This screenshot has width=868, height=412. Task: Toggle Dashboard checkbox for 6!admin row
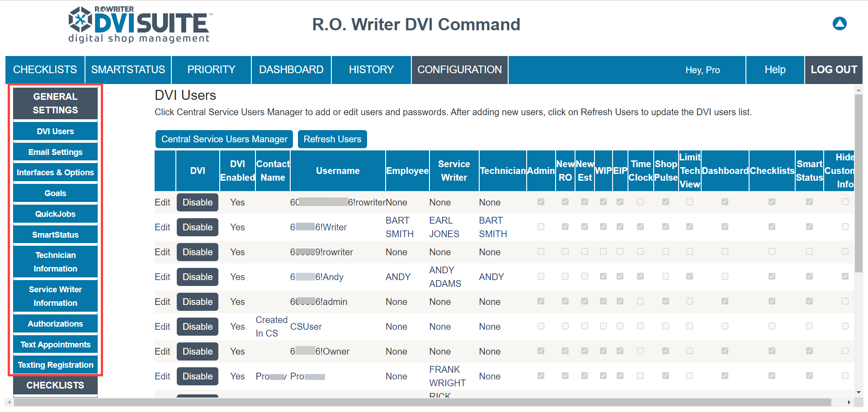[x=725, y=301]
